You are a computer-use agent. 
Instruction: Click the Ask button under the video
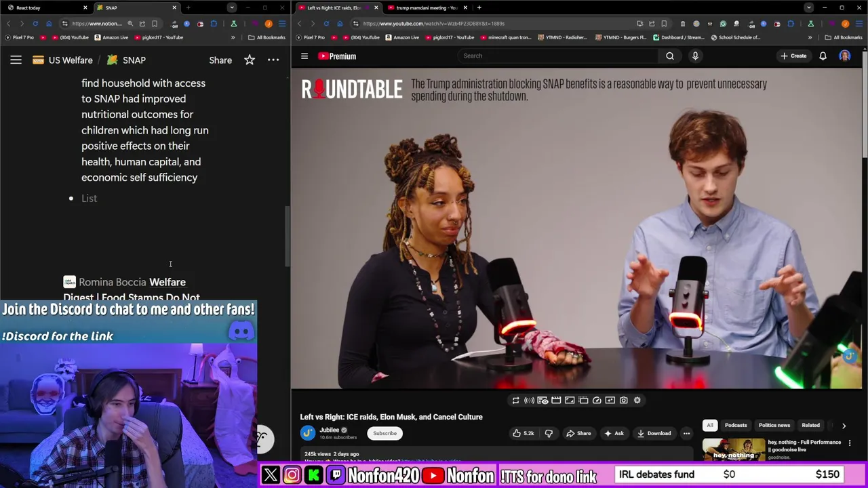(614, 434)
